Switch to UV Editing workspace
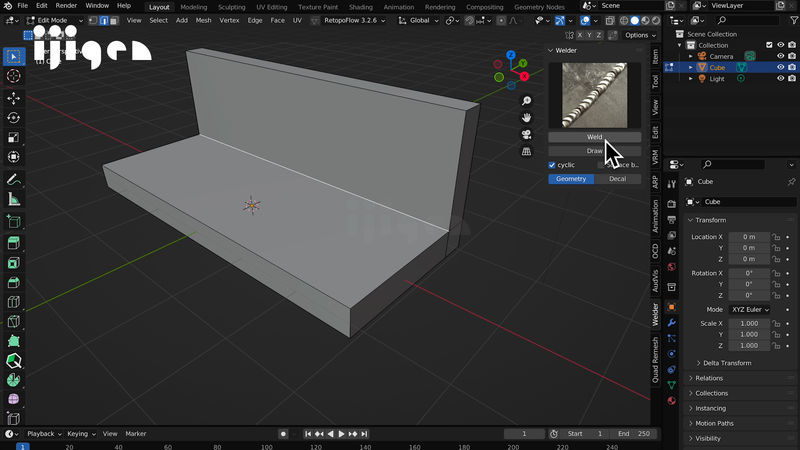 pyautogui.click(x=271, y=7)
